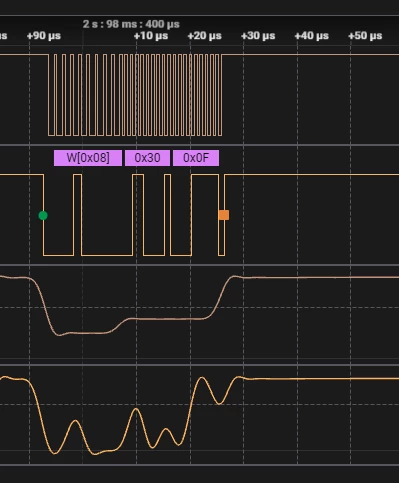Click the green I2C start condition marker
The image size is (399, 483).
43,216
